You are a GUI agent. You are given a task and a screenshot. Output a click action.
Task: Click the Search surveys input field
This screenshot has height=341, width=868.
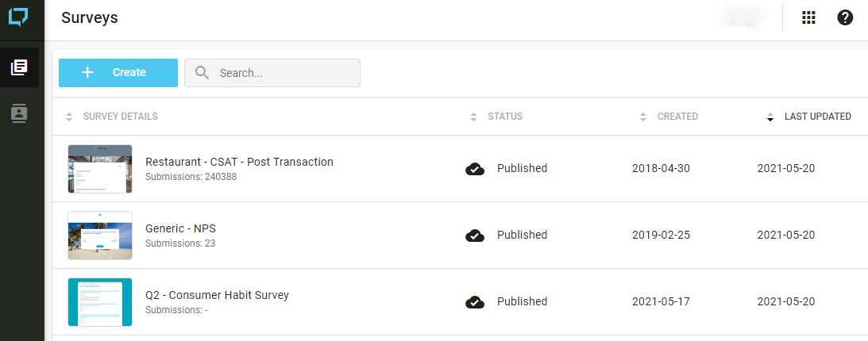[286, 73]
